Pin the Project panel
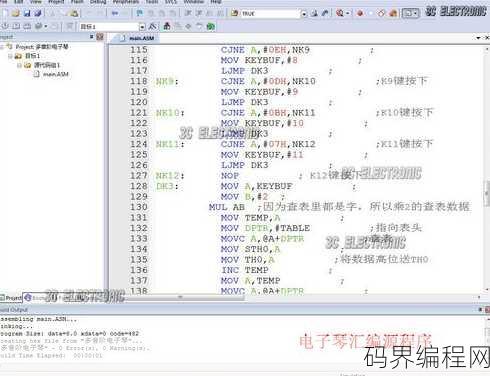This screenshot has width=490, height=376. 91,36
